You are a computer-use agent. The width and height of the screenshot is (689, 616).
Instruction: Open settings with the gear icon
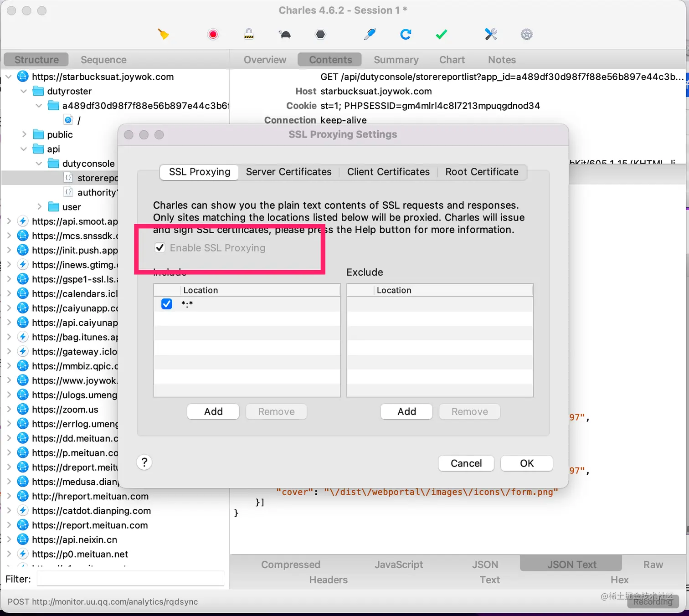(527, 34)
